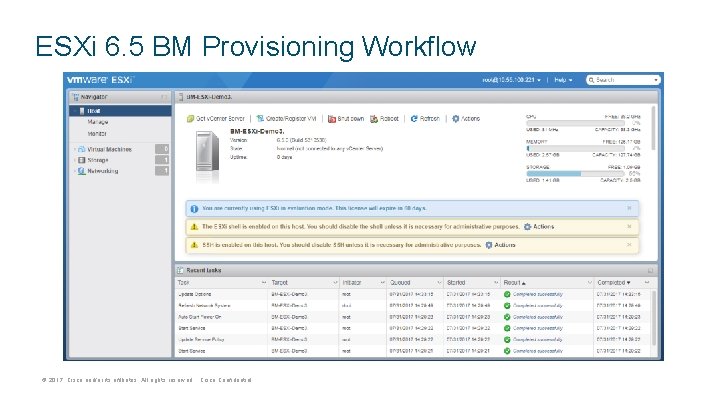Click the Refresh arrow icon
The width and height of the screenshot is (720, 405).
[x=414, y=118]
